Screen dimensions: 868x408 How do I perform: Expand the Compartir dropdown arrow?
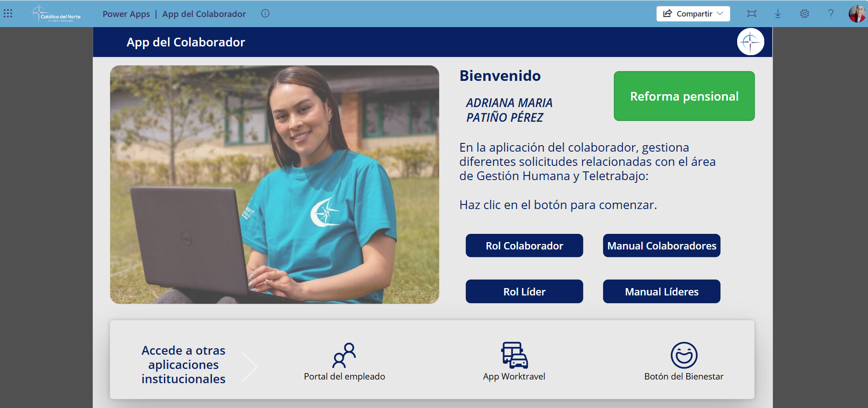point(720,14)
